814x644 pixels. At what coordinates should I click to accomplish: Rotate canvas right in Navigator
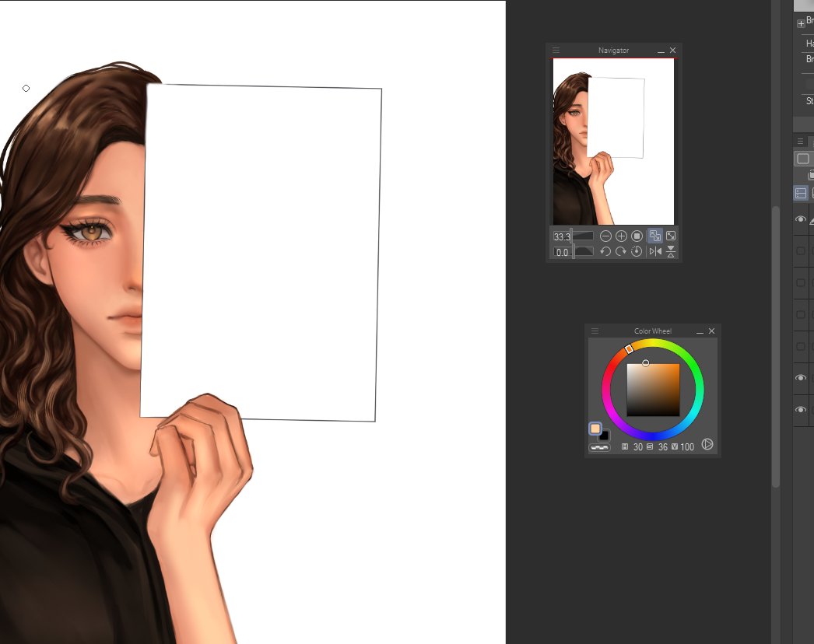[x=621, y=252]
